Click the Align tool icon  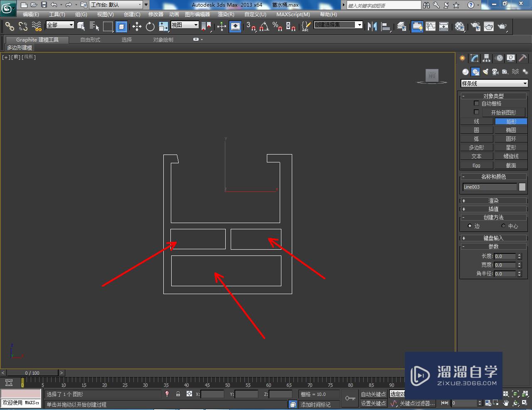click(386, 27)
